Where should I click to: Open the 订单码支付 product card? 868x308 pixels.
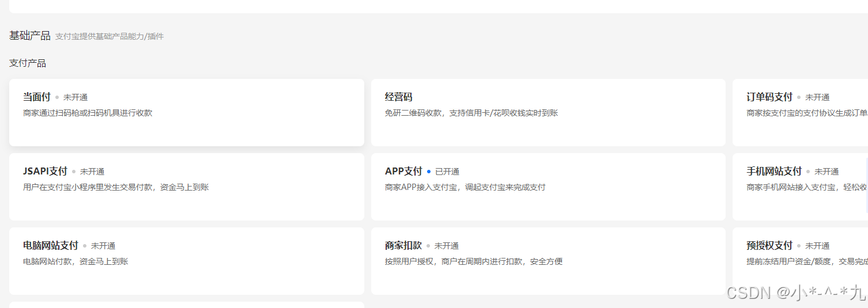(x=800, y=112)
